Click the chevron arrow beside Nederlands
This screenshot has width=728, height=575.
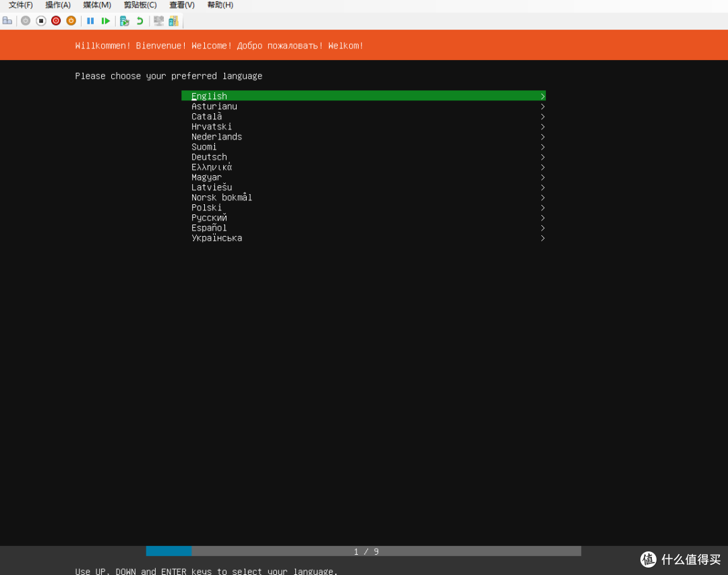[542, 137]
